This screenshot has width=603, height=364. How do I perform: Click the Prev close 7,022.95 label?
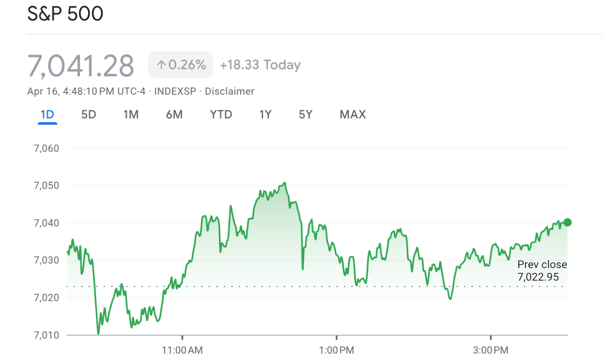click(x=542, y=271)
